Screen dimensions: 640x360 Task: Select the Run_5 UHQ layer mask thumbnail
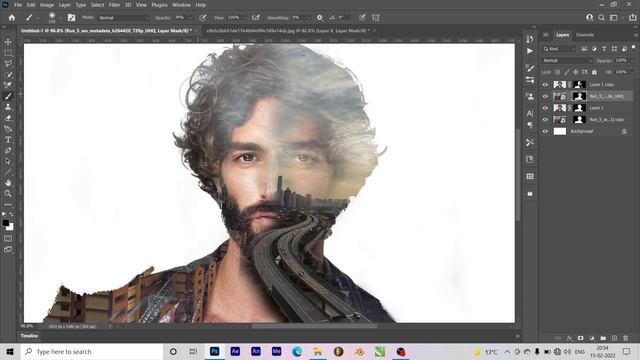tap(579, 96)
